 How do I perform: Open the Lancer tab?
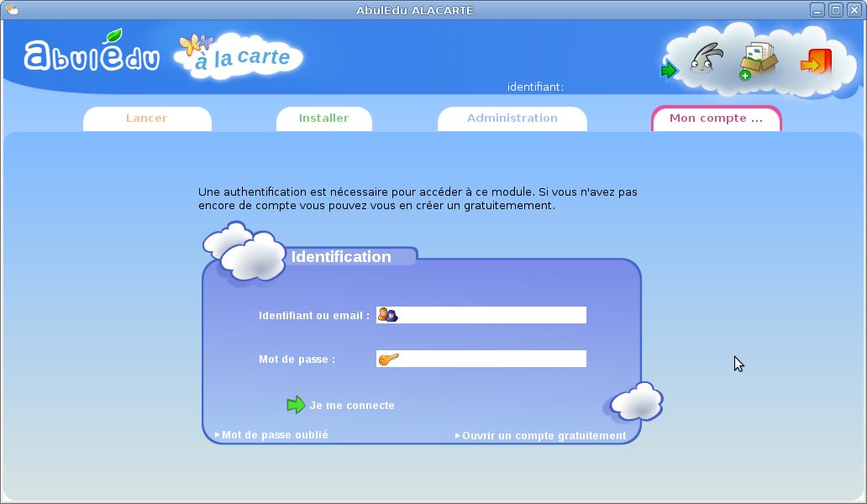click(x=147, y=118)
